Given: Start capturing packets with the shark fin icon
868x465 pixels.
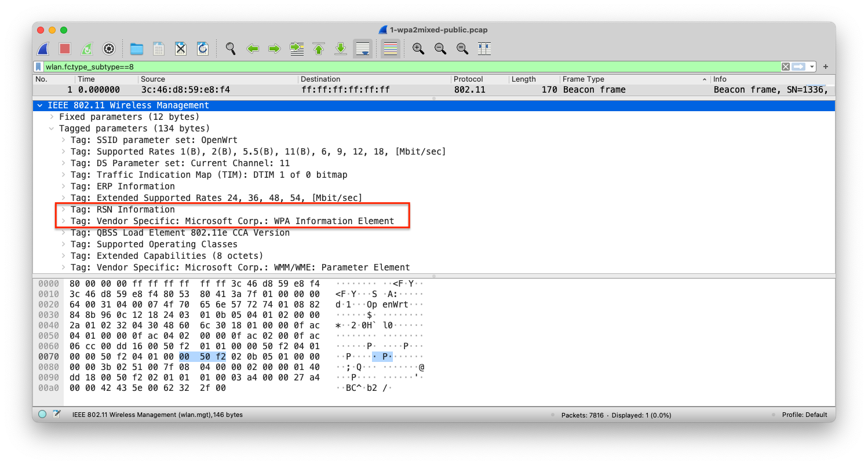Looking at the screenshot, I should 43,49.
